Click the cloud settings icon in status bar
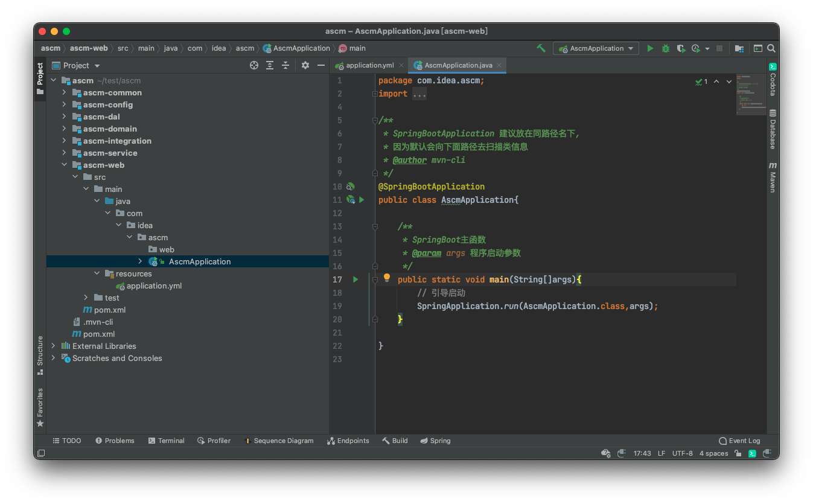This screenshot has height=504, width=813. click(605, 453)
